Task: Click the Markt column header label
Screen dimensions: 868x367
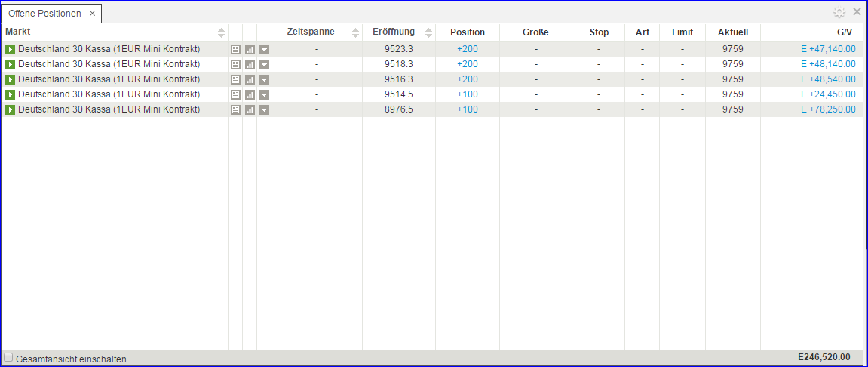Action: [17, 32]
